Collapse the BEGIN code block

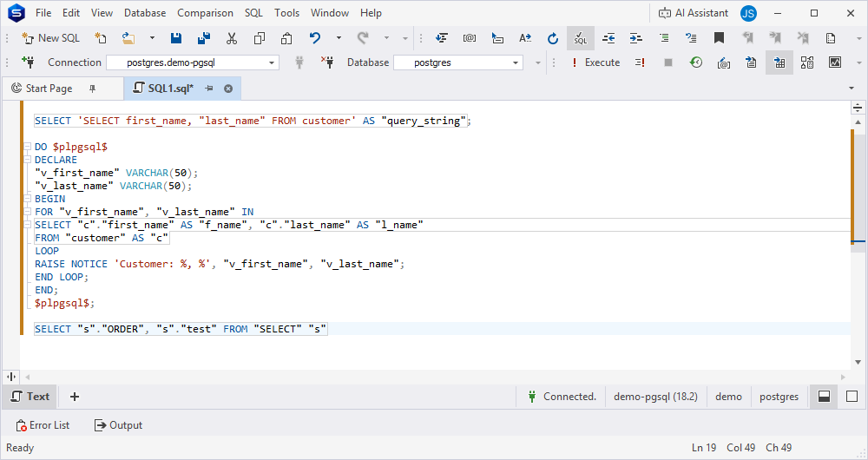(x=27, y=199)
